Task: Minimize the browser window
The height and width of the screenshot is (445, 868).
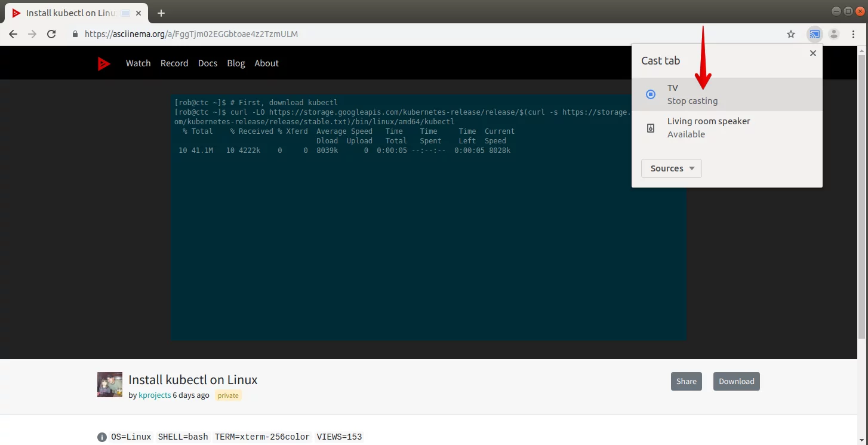Action: coord(836,11)
